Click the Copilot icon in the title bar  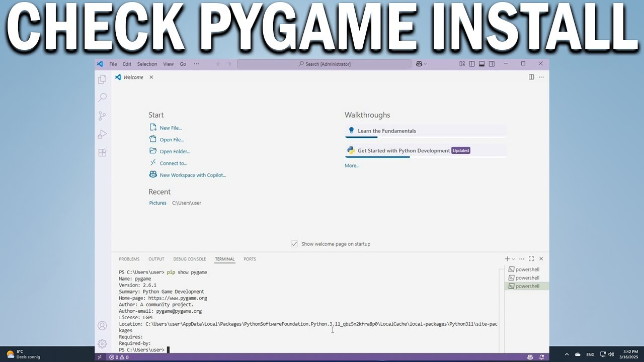tap(419, 64)
